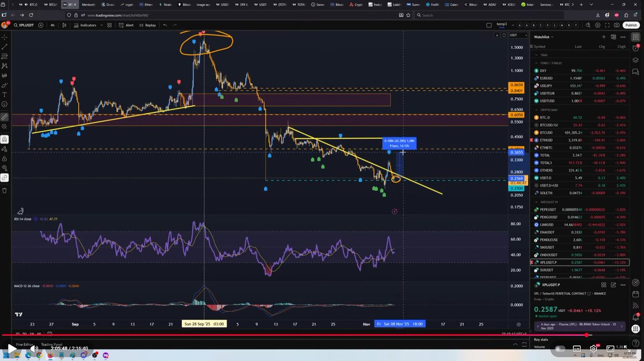Click the redo arrow in chart toolbar
644x361 pixels.
(x=174, y=25)
